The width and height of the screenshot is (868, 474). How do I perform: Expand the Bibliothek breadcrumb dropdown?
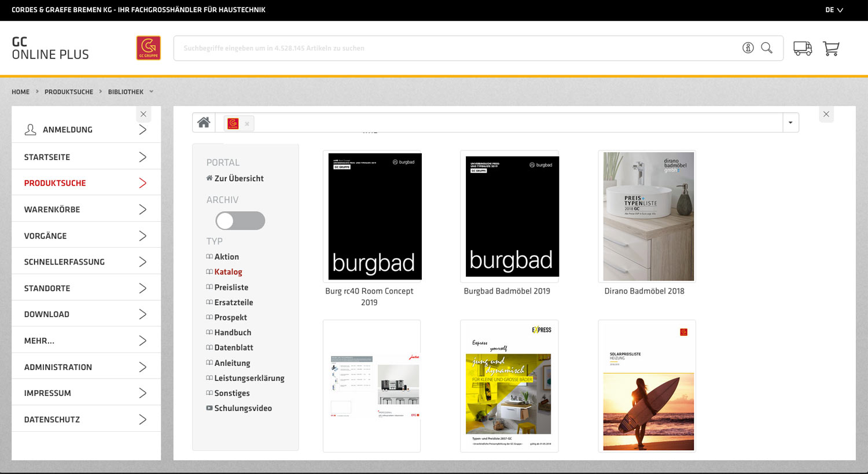point(152,91)
